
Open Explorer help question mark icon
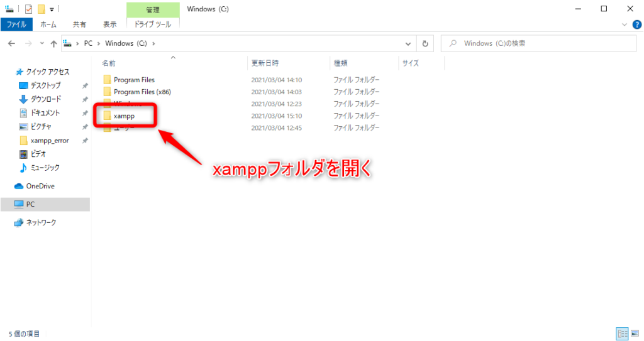636,24
